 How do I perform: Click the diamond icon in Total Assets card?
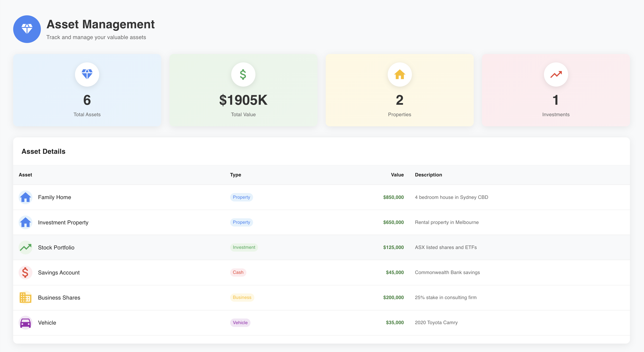[87, 75]
